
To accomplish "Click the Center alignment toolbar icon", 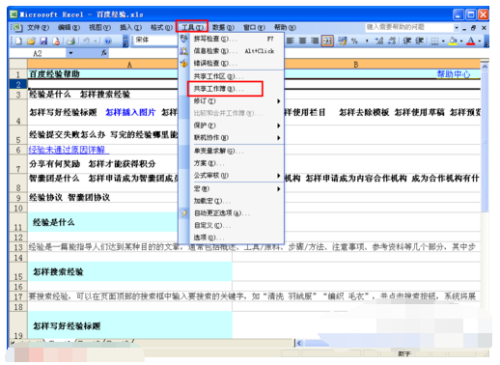I will pos(302,41).
